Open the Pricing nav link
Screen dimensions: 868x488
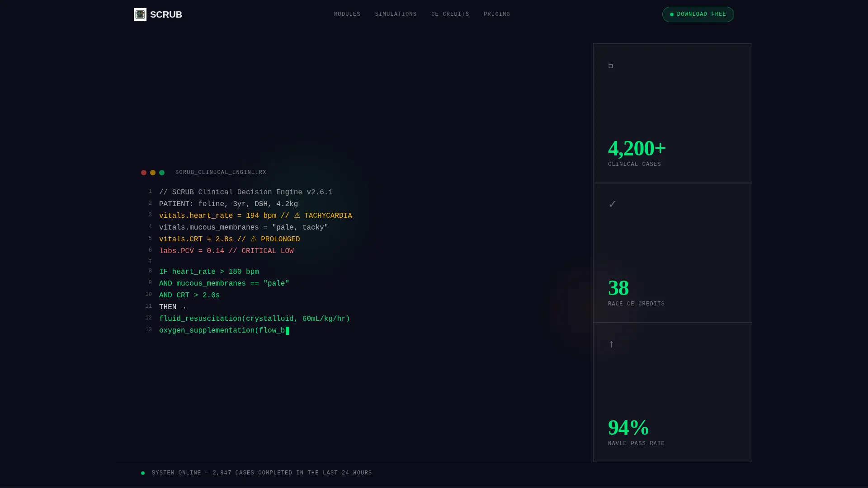(x=497, y=14)
